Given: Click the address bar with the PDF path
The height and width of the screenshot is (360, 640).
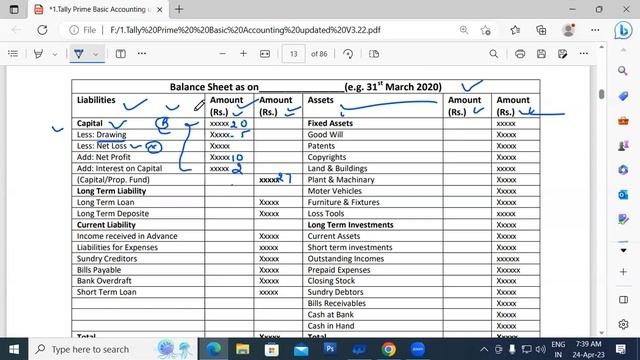Looking at the screenshot, I should click(245, 30).
